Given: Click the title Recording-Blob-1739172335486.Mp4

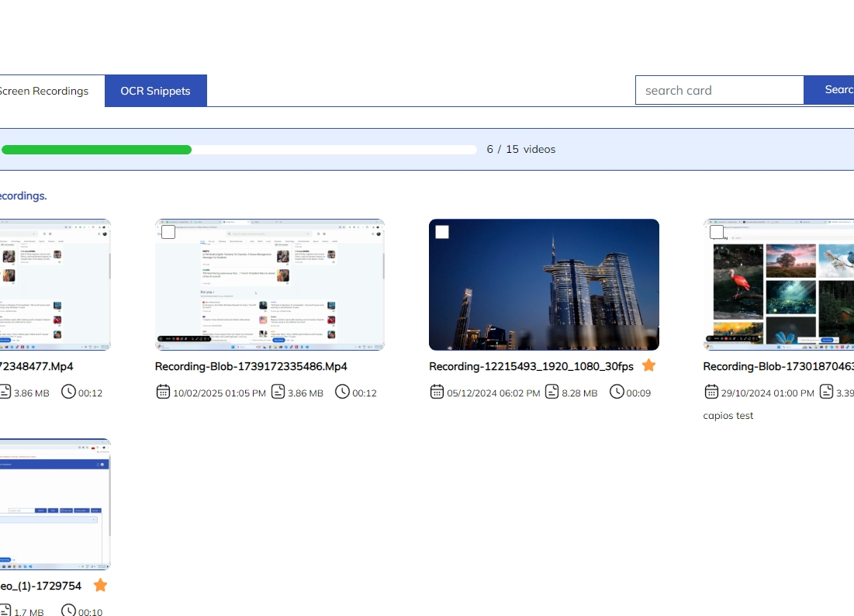Looking at the screenshot, I should click(251, 366).
